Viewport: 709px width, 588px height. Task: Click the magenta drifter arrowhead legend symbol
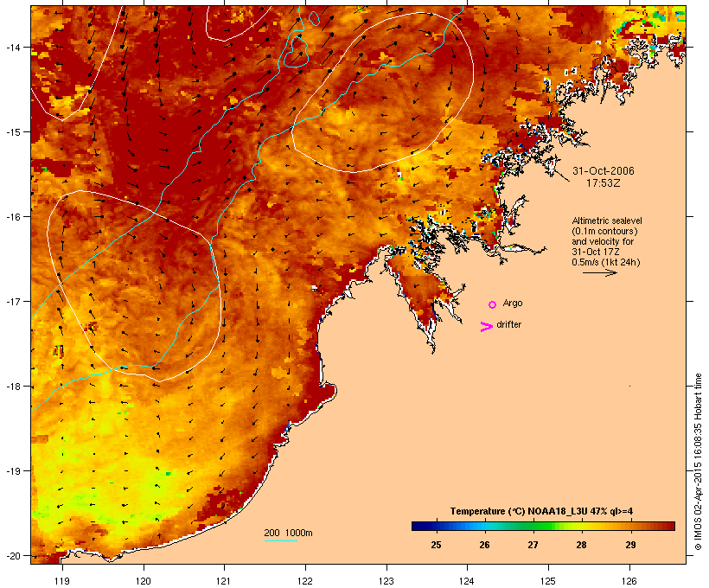tap(487, 327)
